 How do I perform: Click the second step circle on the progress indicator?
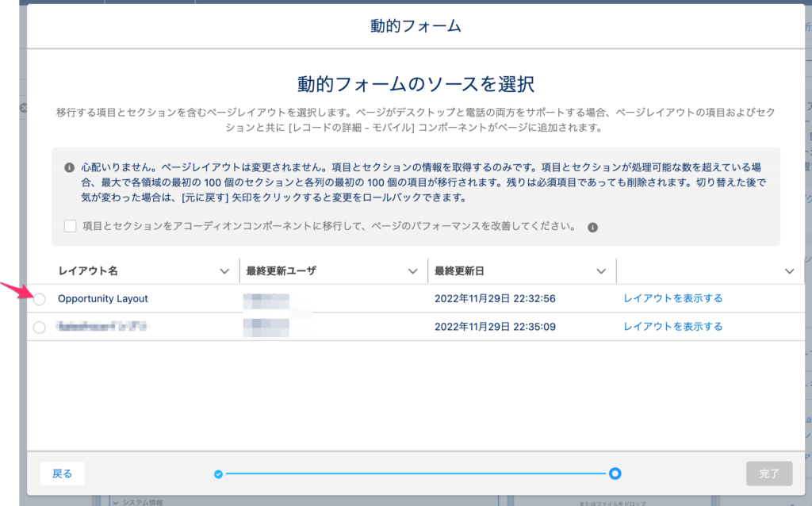615,473
